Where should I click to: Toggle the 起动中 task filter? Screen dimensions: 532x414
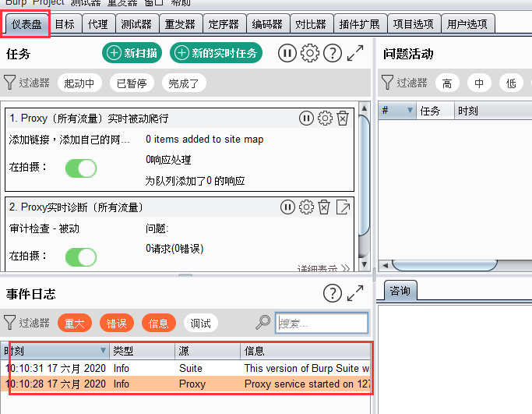tap(79, 83)
